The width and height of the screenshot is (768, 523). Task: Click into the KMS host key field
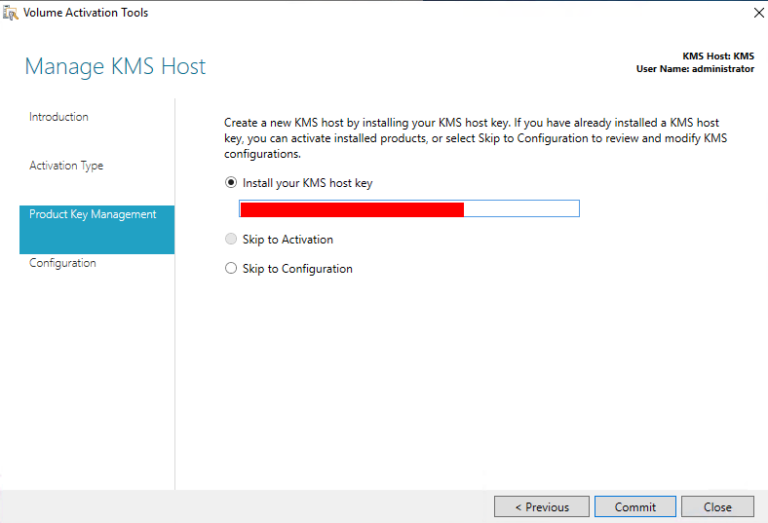(x=409, y=209)
